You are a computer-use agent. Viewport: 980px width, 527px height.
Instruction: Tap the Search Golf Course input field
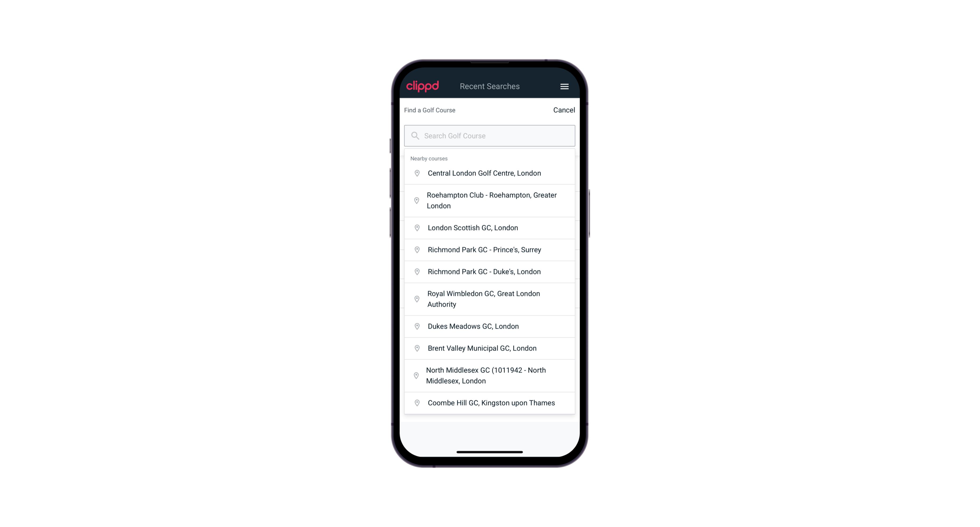tap(490, 135)
